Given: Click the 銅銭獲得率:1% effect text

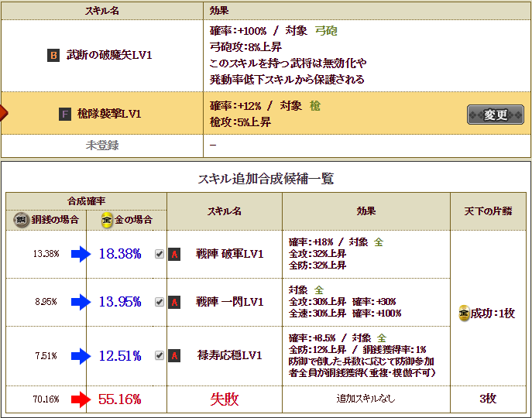Looking at the screenshot, I should click(394, 349).
